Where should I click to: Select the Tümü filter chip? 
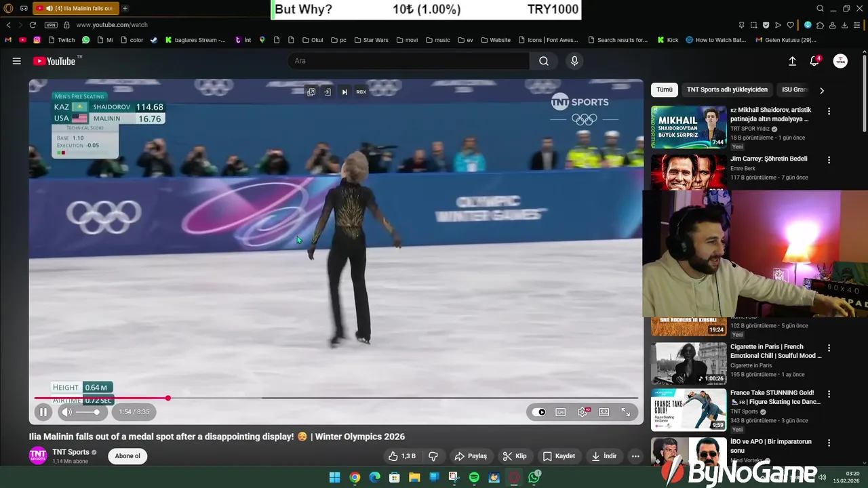pyautogui.click(x=665, y=89)
